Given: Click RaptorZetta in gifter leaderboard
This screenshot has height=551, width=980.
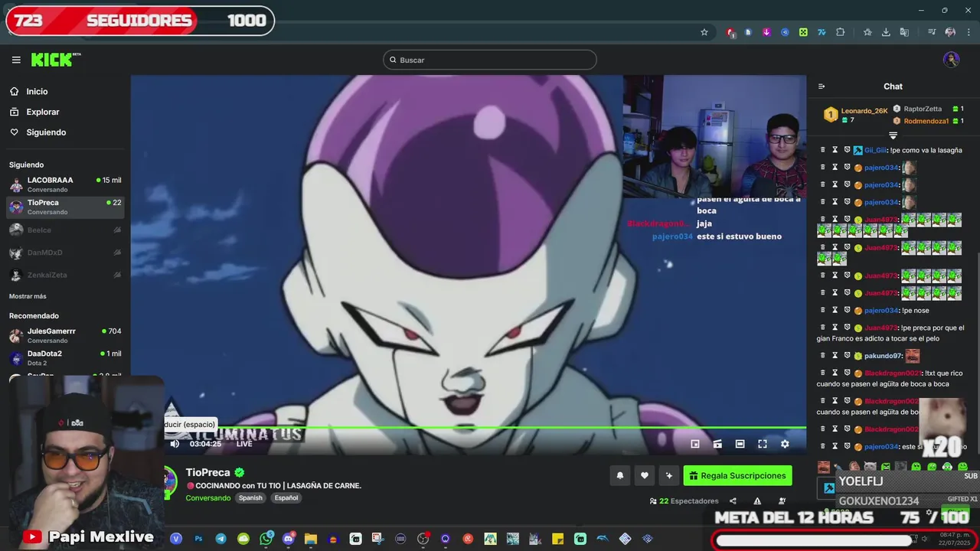Looking at the screenshot, I should click(x=923, y=109).
